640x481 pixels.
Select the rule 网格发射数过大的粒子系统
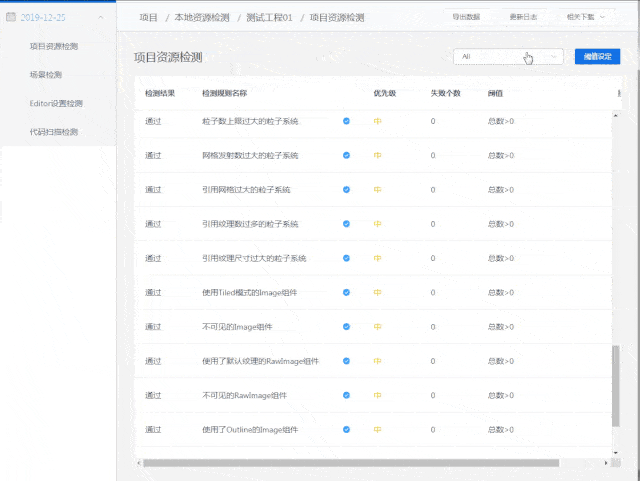(250, 156)
